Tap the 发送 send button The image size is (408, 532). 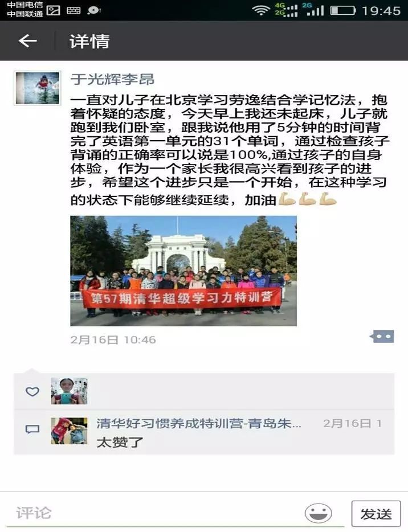tap(376, 514)
